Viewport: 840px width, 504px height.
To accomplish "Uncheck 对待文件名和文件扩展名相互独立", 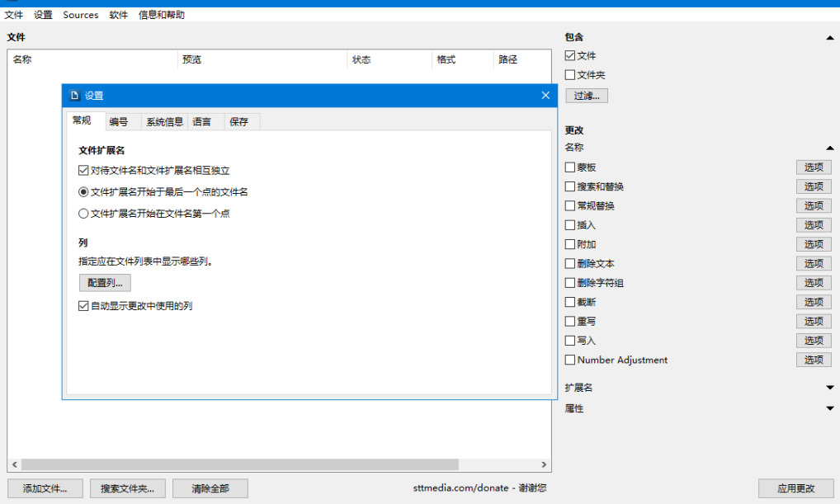I will tap(83, 170).
